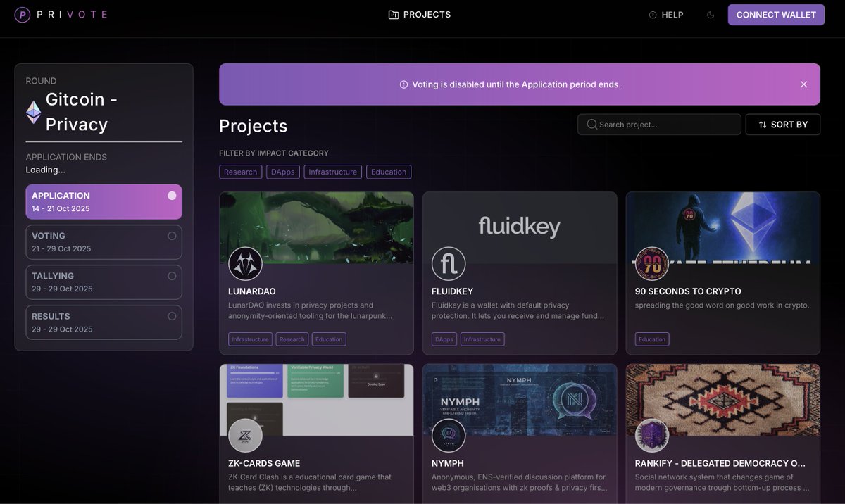The height and width of the screenshot is (504, 845).
Task: Open RANKIFY - DELEGATED DEMOCRACY title
Action: tap(720, 463)
